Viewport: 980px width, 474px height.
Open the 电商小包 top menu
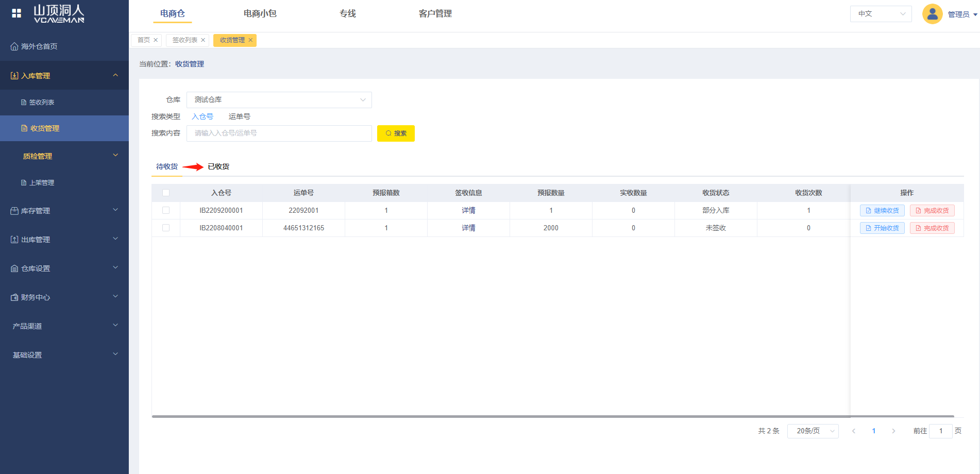click(260, 14)
